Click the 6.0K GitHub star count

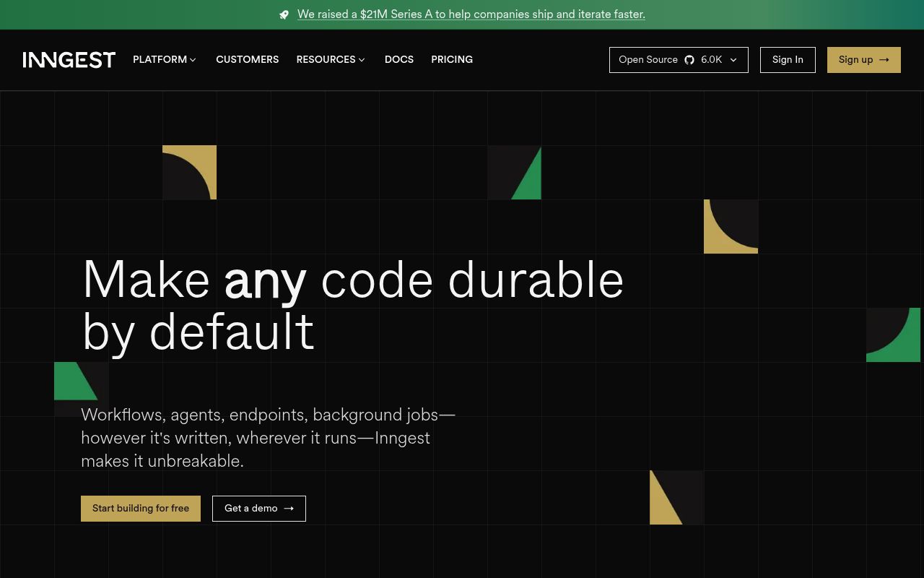point(711,60)
